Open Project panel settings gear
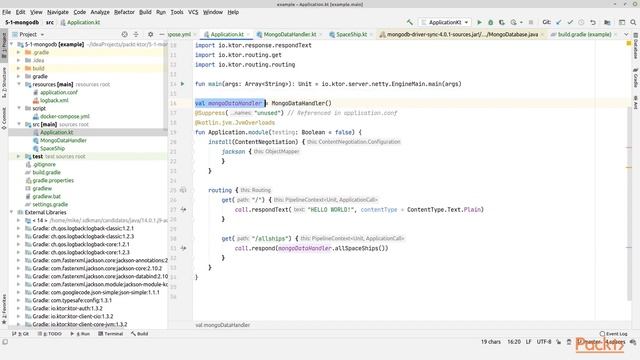 click(150, 34)
